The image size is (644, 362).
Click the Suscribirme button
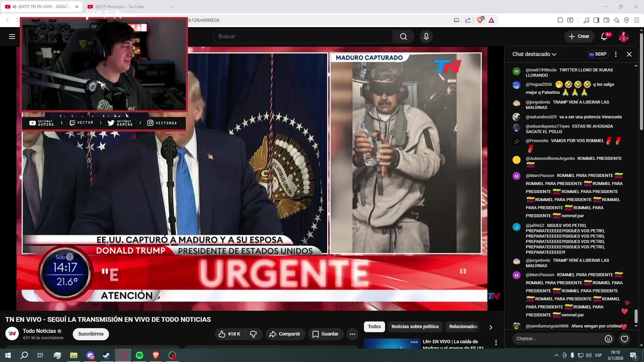pos(91,334)
